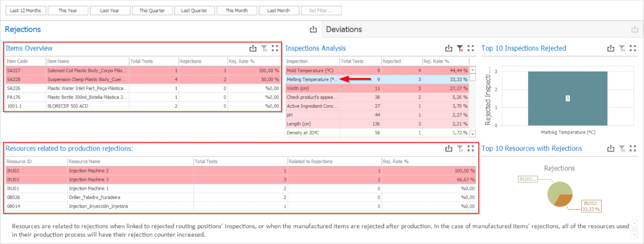Click the Last Month filter button

(x=278, y=11)
